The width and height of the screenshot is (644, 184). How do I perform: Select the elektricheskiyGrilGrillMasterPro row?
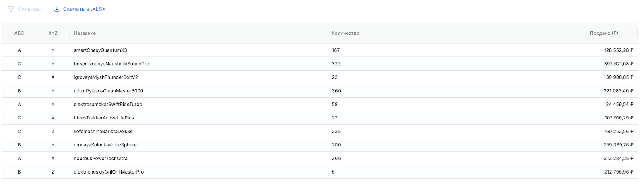pos(109,172)
